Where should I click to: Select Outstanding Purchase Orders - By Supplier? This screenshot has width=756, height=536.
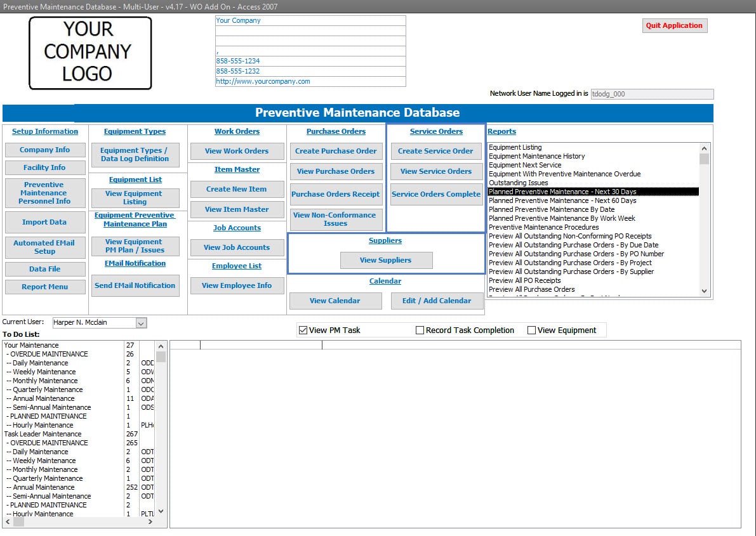[593, 272]
